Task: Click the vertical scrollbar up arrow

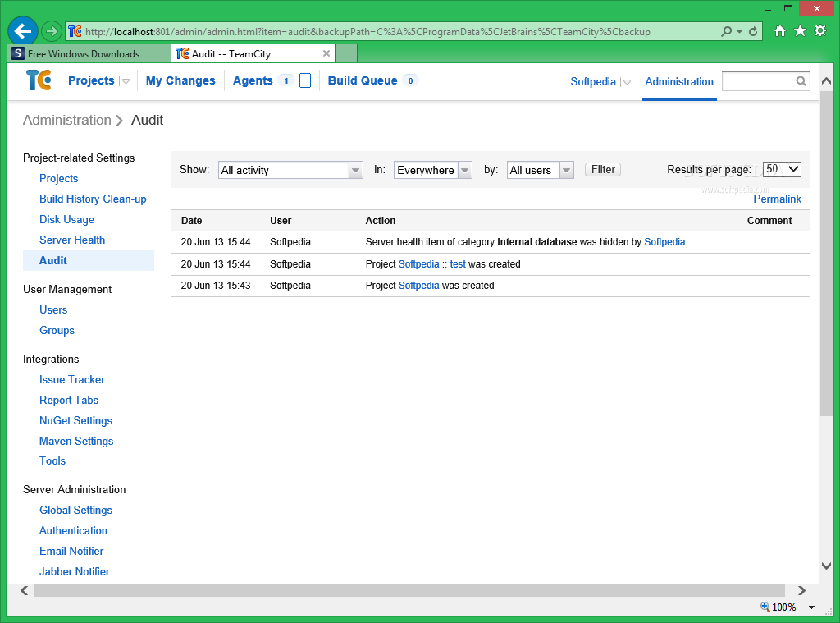Action: pos(826,81)
